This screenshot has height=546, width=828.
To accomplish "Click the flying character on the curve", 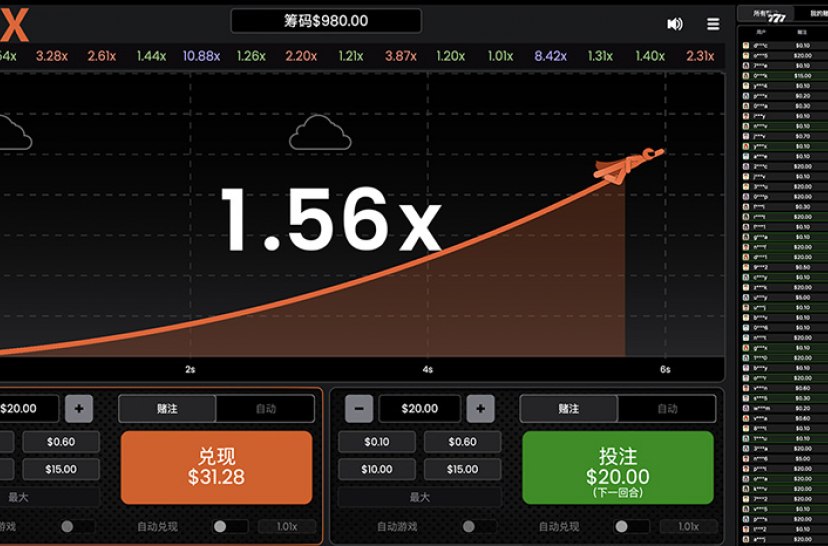I will [x=628, y=165].
